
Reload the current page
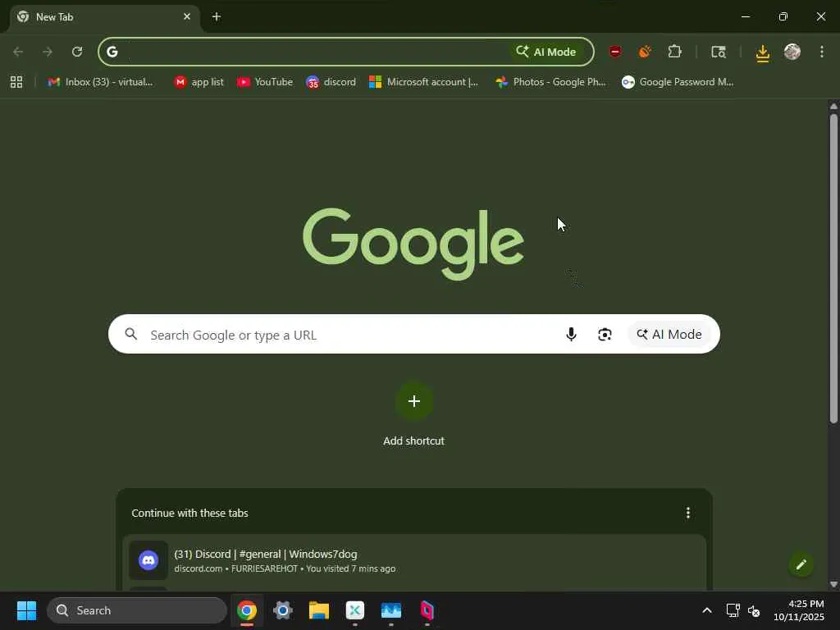(x=77, y=52)
